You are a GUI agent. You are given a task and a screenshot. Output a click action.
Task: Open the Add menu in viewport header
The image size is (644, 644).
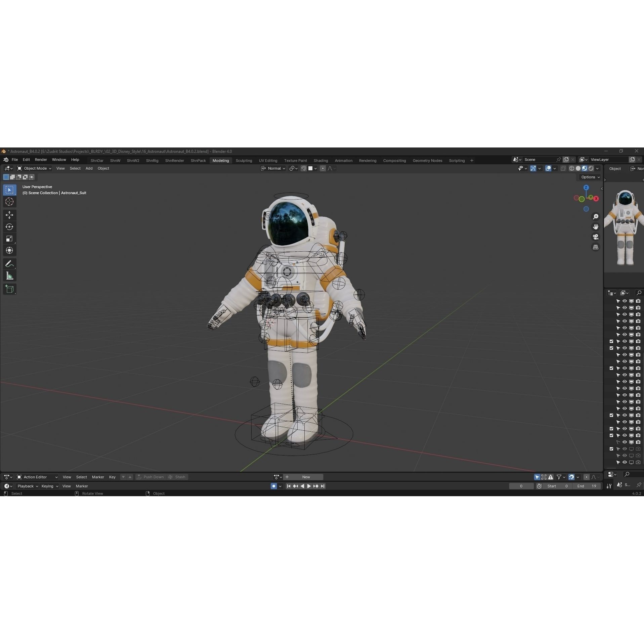tap(89, 168)
